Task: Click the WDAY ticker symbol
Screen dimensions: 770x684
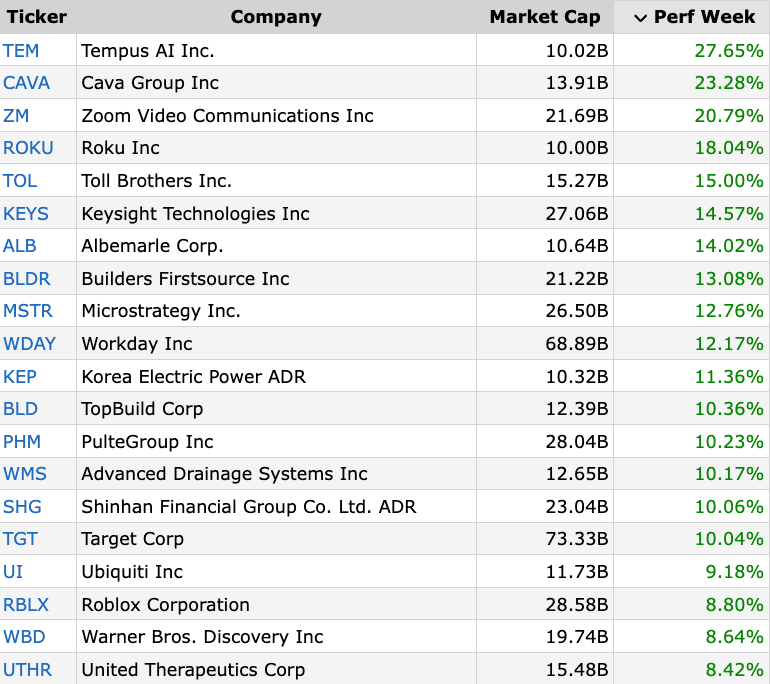Action: pos(29,344)
